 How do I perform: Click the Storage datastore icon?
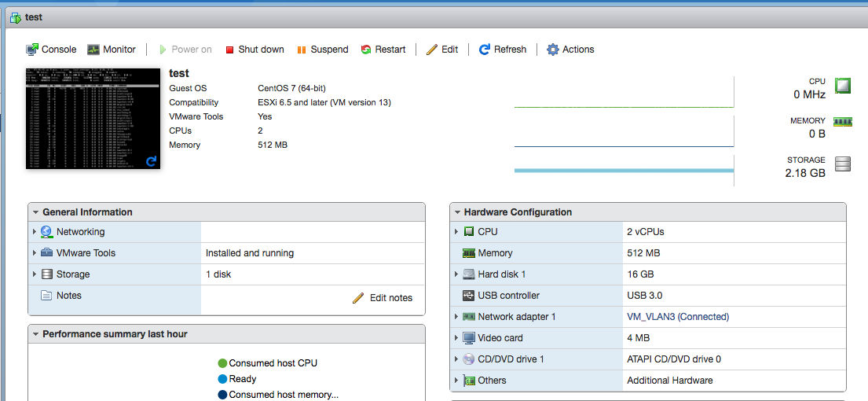click(x=46, y=274)
